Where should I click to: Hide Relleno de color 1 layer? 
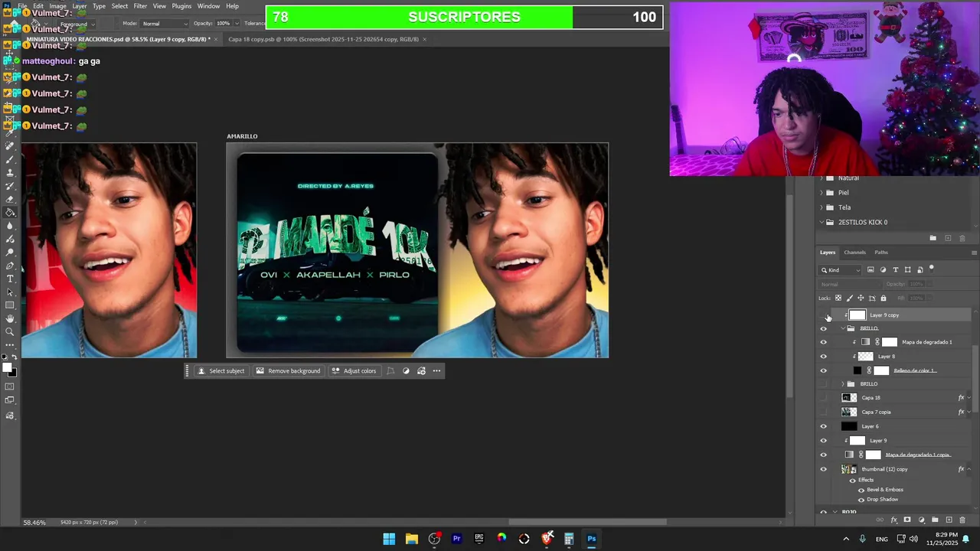click(x=824, y=371)
